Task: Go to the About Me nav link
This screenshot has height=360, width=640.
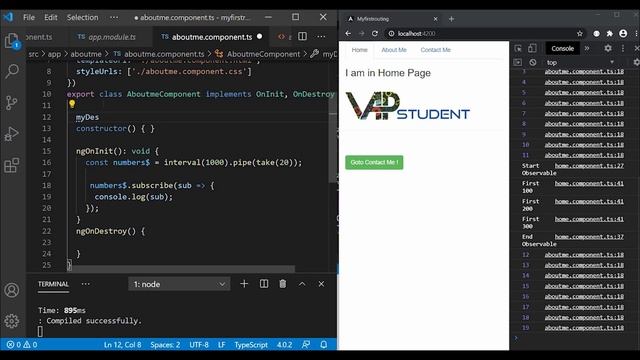Action: tap(394, 50)
